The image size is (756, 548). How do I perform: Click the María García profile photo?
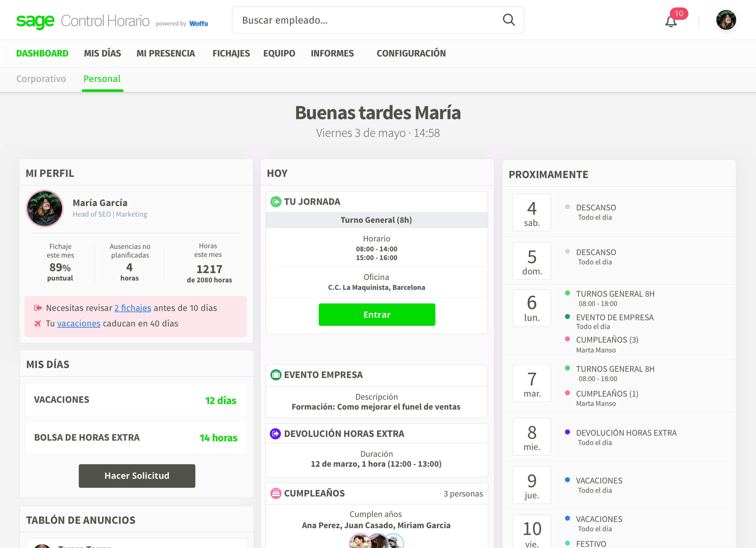coord(45,209)
